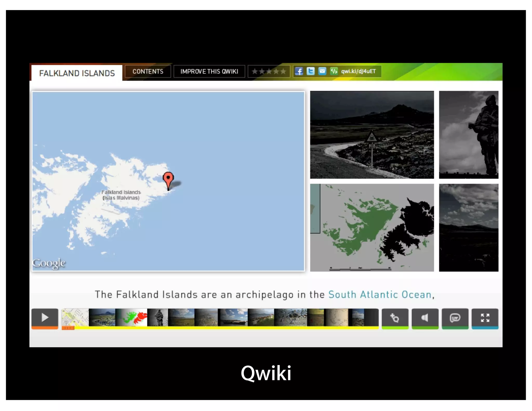Jump to boat on water timeline thumbnail
532x411 pixels.
[233, 317]
